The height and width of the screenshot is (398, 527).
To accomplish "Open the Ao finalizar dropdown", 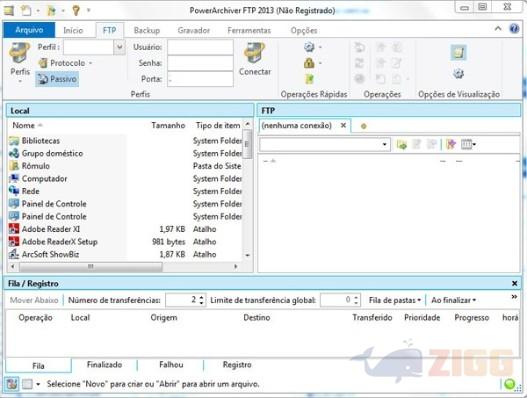I will pos(453,300).
